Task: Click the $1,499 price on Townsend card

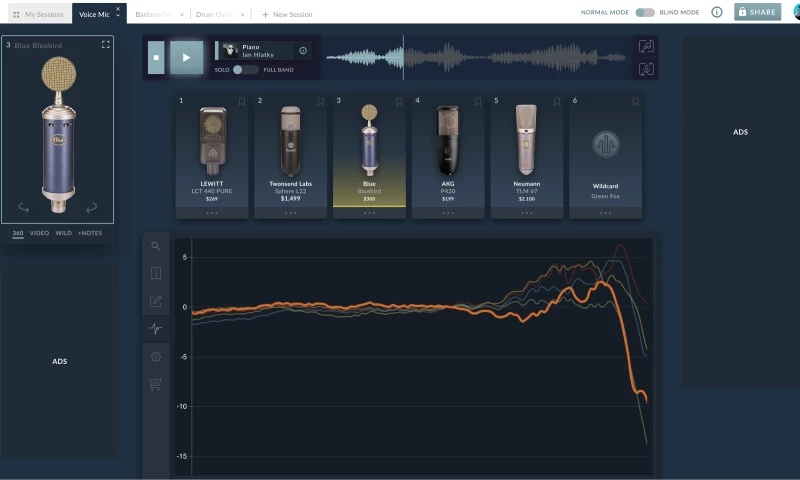Action: 290,198
